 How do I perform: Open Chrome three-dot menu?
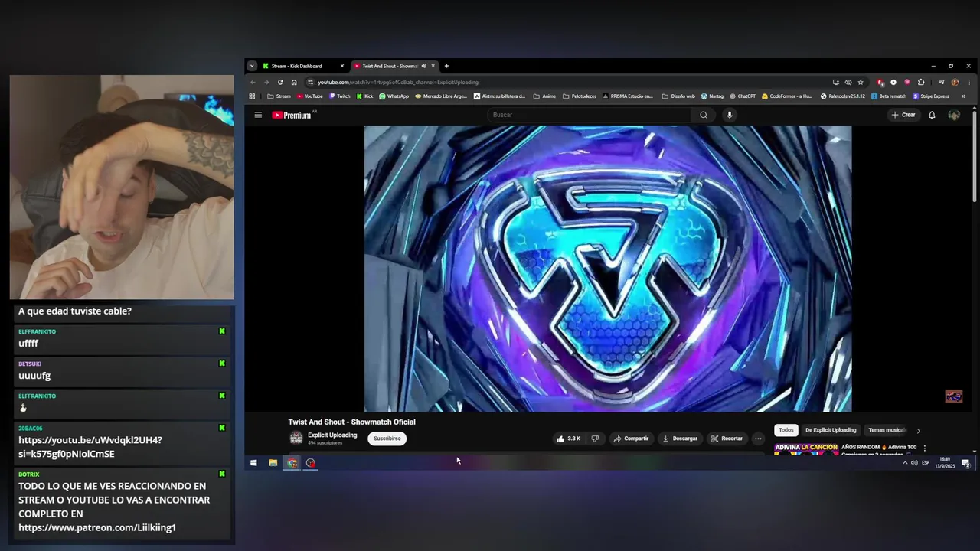(969, 82)
